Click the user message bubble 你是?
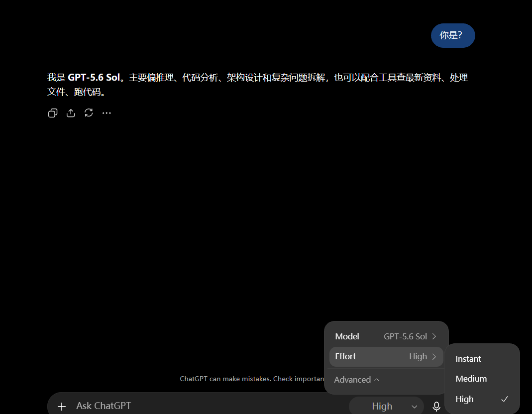 [453, 35]
